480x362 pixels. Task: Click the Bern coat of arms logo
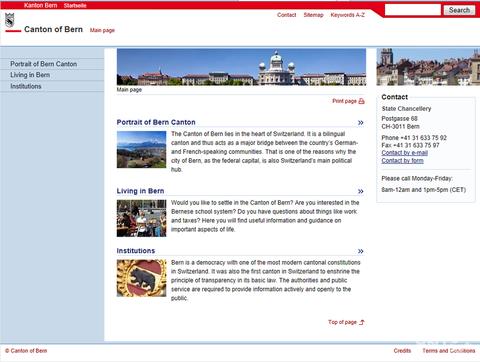10,20
